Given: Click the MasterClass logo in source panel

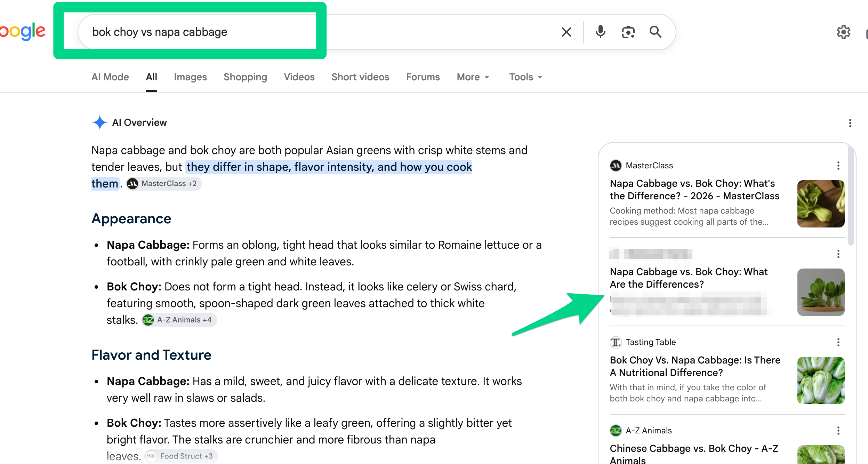Looking at the screenshot, I should (616, 166).
